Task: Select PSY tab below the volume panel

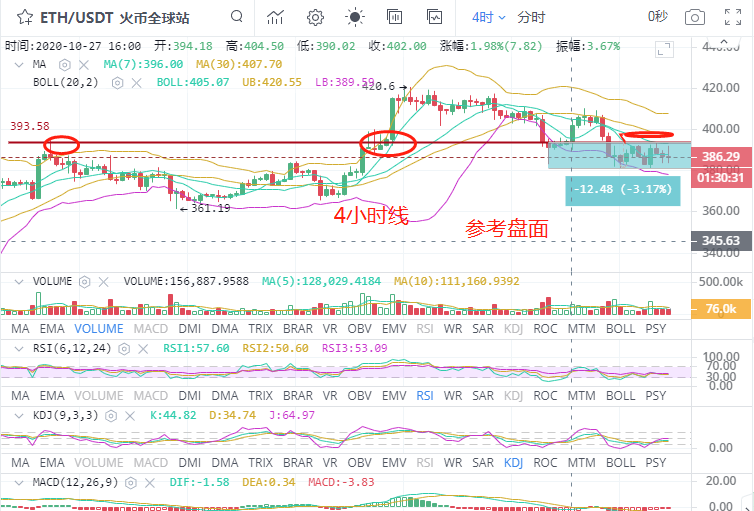Action: pos(655,329)
